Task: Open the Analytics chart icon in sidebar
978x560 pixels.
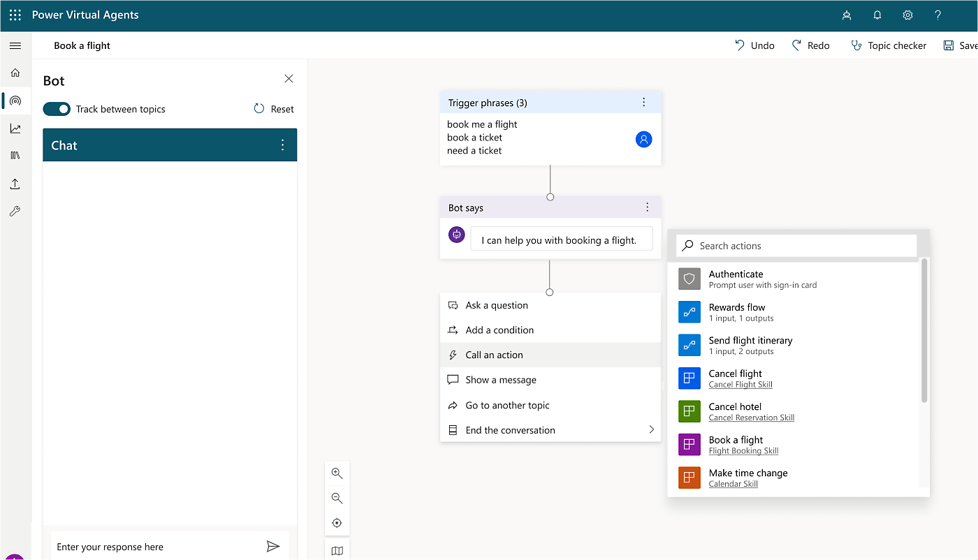Action: pyautogui.click(x=15, y=128)
